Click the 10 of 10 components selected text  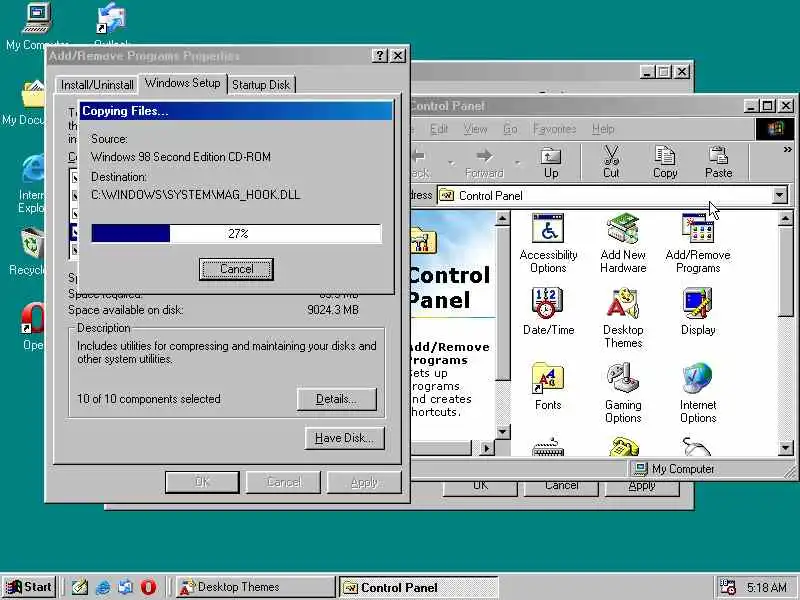point(148,398)
